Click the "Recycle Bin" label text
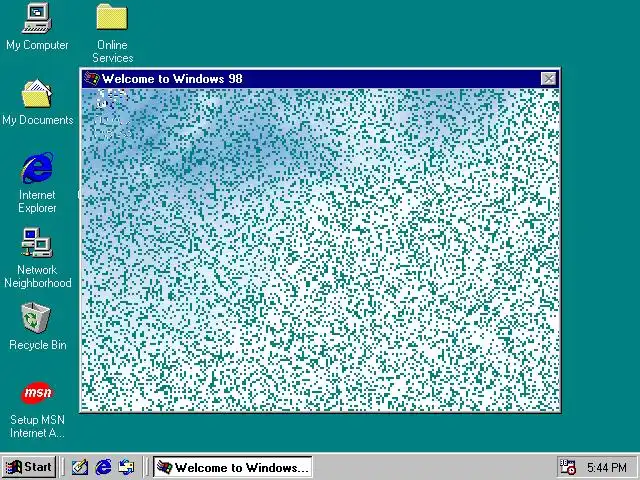640x480 pixels. pyautogui.click(x=38, y=345)
